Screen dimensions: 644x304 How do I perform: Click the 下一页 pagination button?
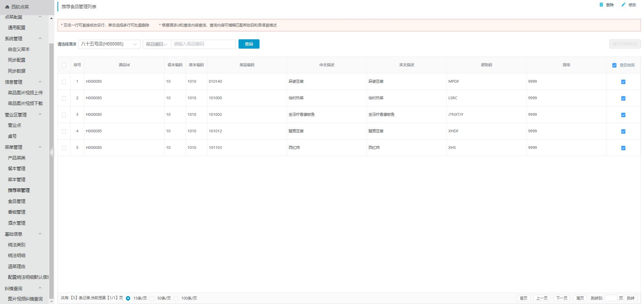click(x=561, y=298)
